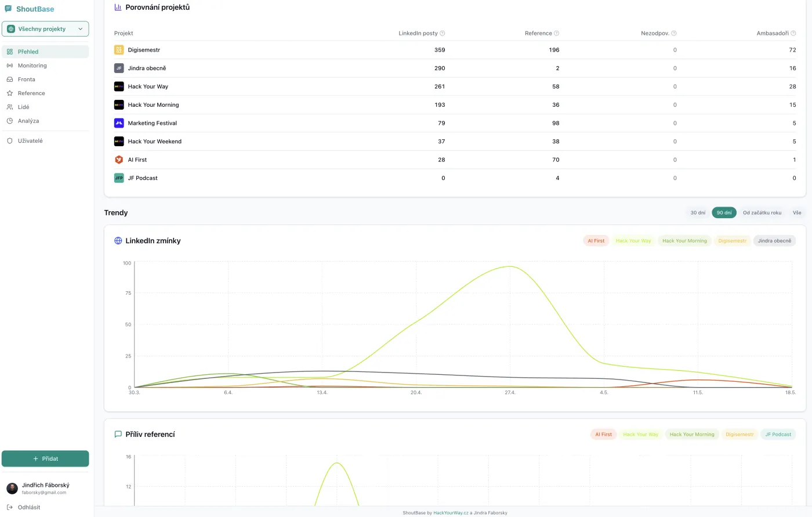Viewport: 812px width, 517px height.
Task: Toggle Hack Your Way in LinkedIn zmínky
Action: tap(633, 241)
